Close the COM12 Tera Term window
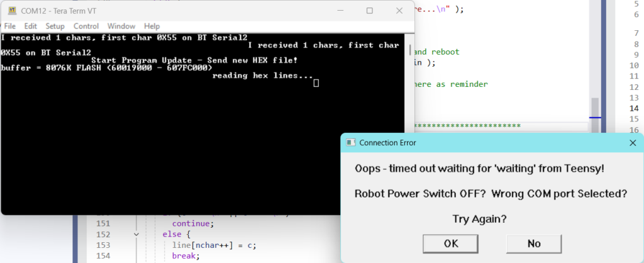Viewport: 644px width, 263px height. [399, 11]
